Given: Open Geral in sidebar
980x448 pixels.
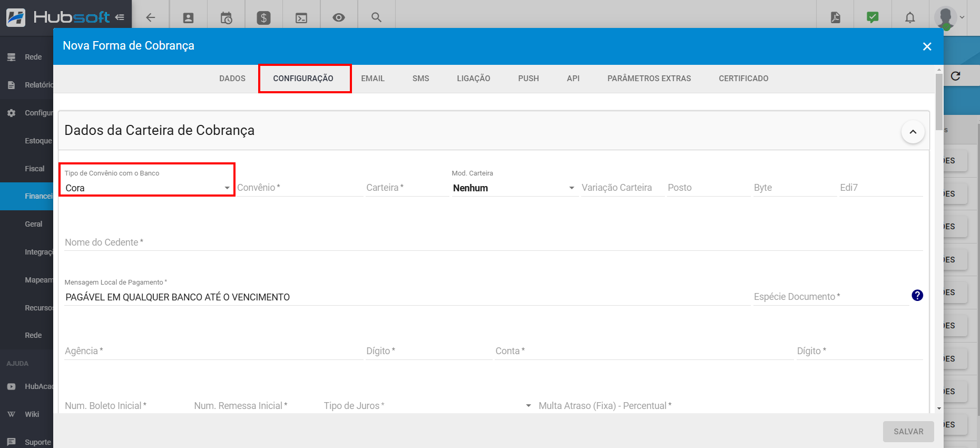Looking at the screenshot, I should point(26,224).
